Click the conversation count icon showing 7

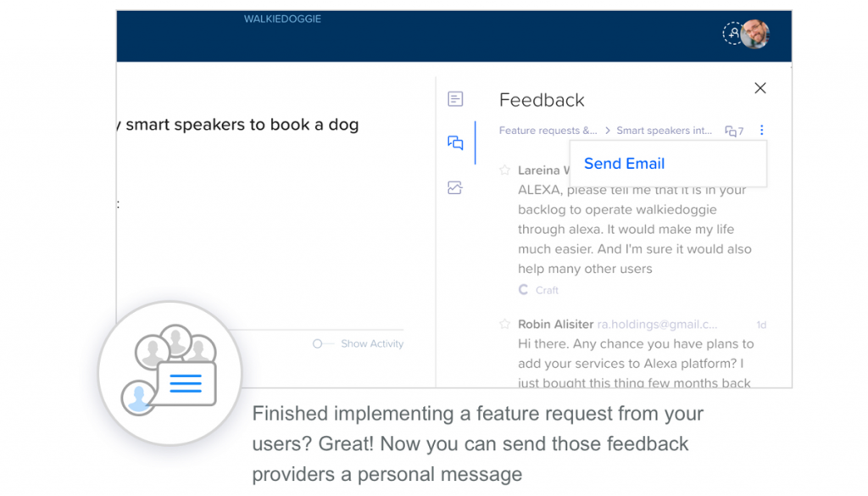click(x=732, y=131)
